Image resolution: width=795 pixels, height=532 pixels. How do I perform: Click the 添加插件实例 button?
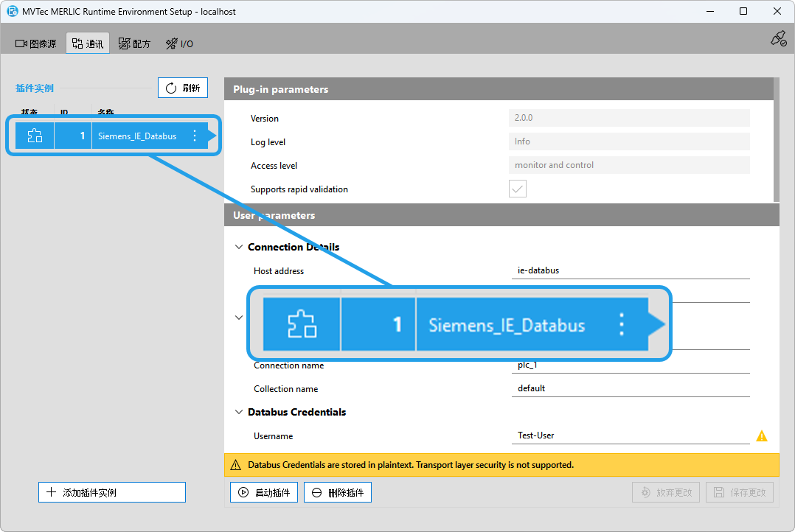112,492
